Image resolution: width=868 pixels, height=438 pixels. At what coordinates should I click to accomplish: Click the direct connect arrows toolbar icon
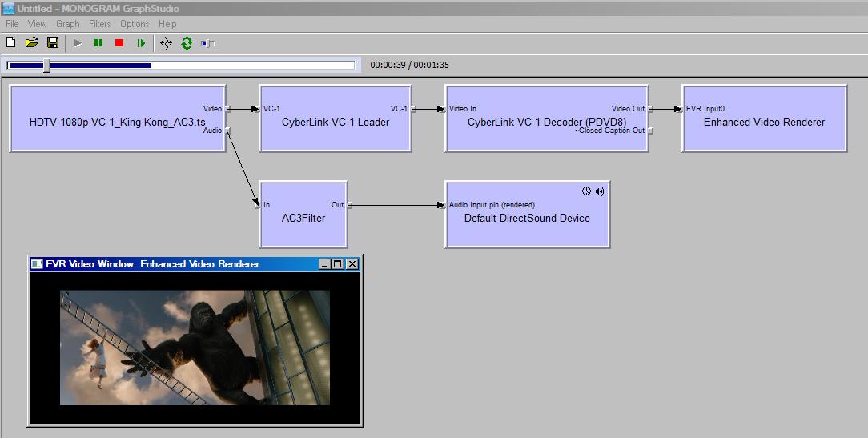pyautogui.click(x=166, y=43)
